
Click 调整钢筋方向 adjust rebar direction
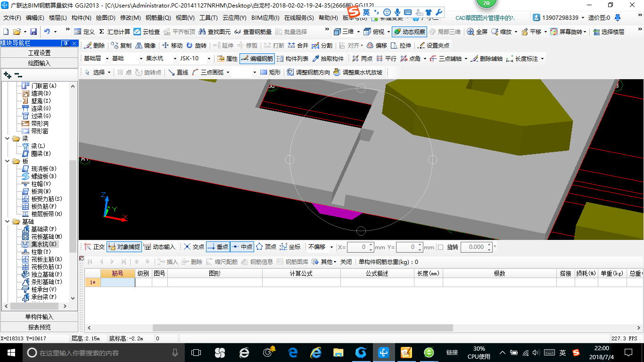308,72
